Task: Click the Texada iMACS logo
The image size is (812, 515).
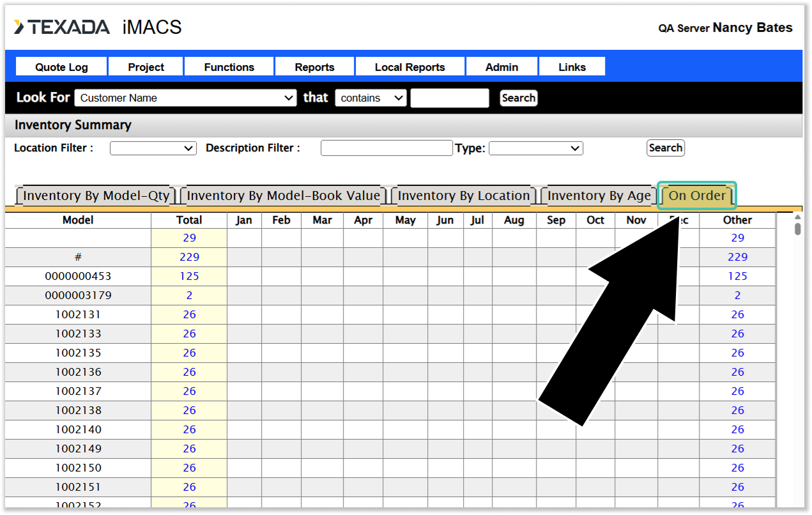Action: pyautogui.click(x=98, y=27)
